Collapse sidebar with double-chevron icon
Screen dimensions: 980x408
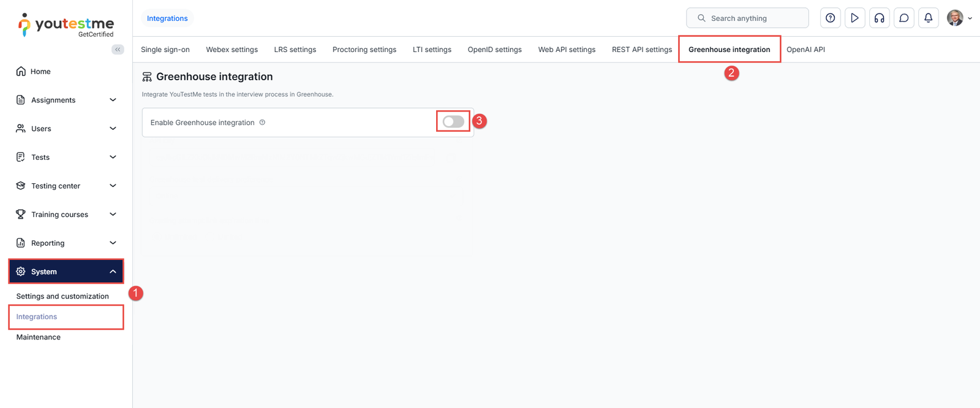point(118,50)
